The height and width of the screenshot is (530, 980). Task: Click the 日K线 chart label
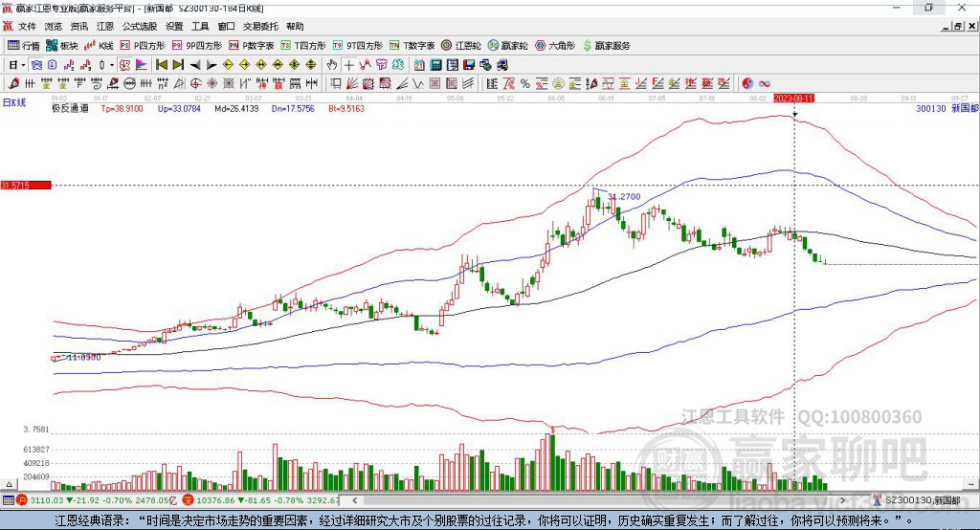13,103
